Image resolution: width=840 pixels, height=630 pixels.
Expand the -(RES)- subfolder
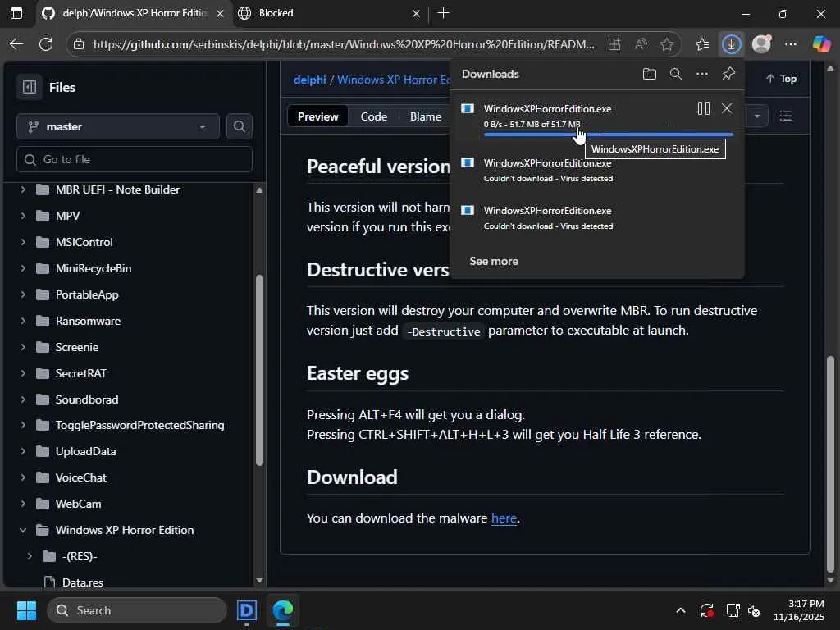(30, 556)
